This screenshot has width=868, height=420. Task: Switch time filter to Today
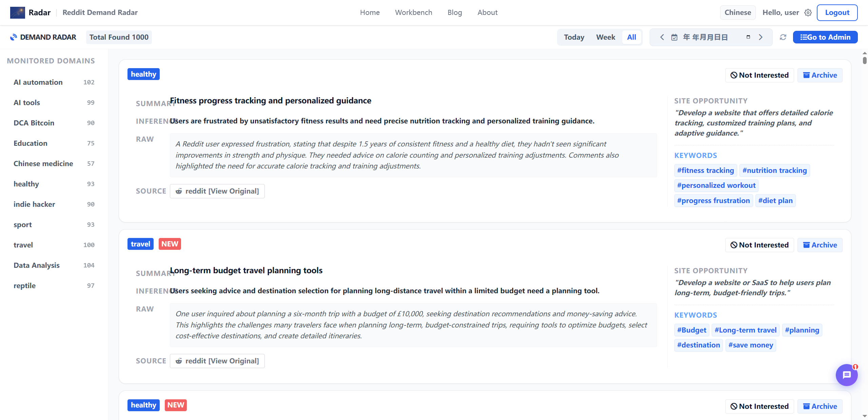pyautogui.click(x=574, y=37)
